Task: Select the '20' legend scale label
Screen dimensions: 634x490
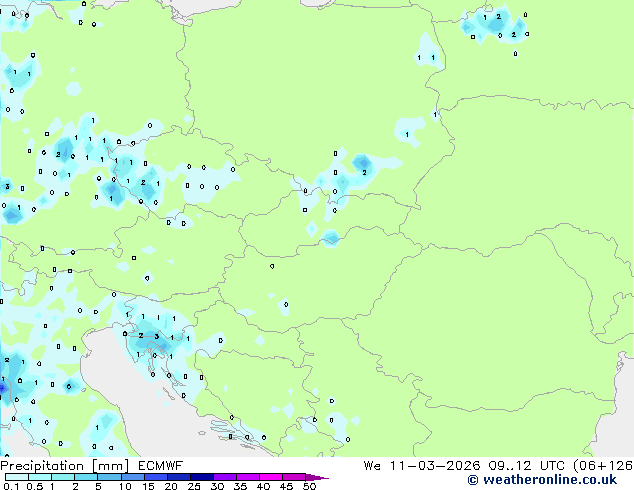Action: point(171,486)
